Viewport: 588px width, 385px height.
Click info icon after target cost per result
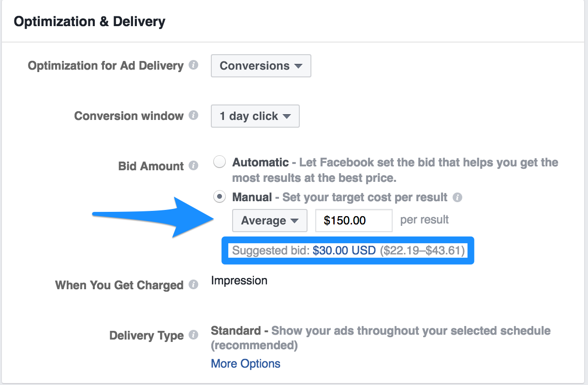(x=457, y=197)
